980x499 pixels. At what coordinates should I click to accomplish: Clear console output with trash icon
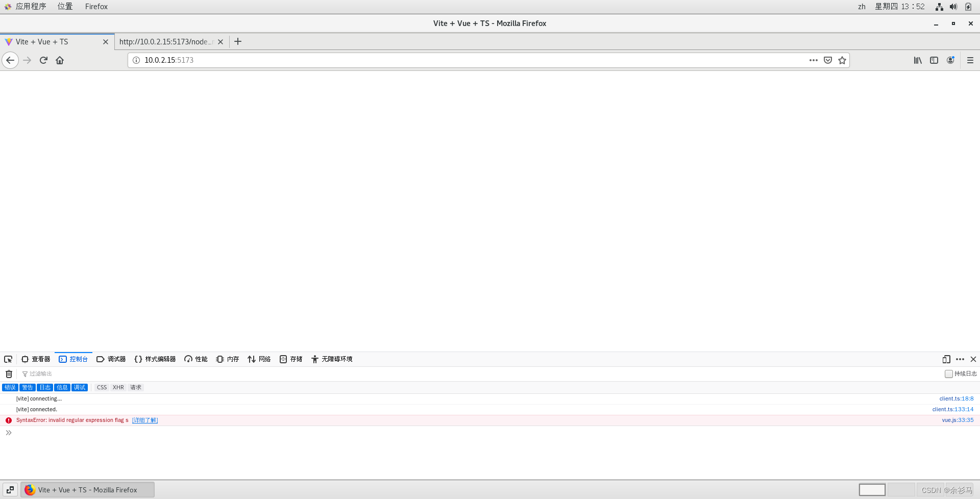point(9,374)
